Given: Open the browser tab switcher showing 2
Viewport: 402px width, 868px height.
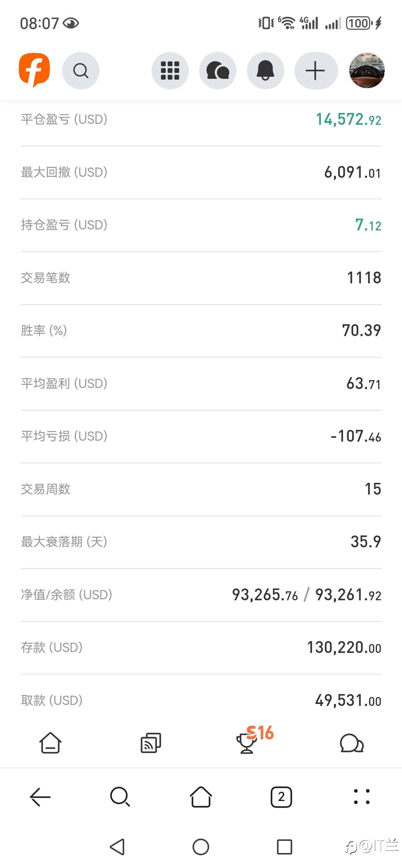Looking at the screenshot, I should pyautogui.click(x=281, y=797).
